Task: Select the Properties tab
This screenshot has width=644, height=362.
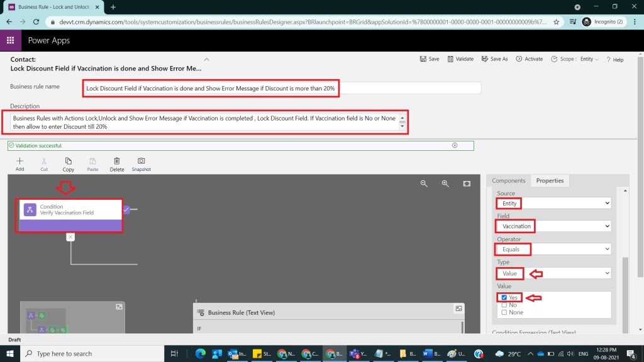Action: (x=550, y=180)
